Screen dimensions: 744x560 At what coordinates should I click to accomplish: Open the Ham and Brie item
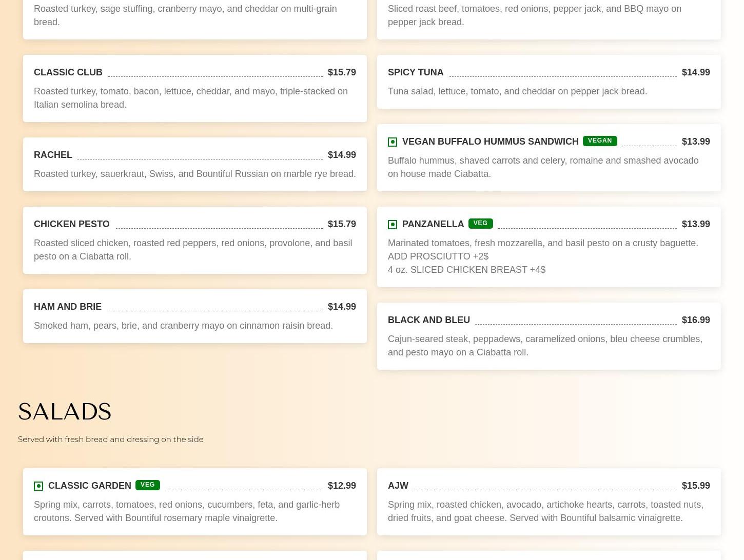point(68,307)
